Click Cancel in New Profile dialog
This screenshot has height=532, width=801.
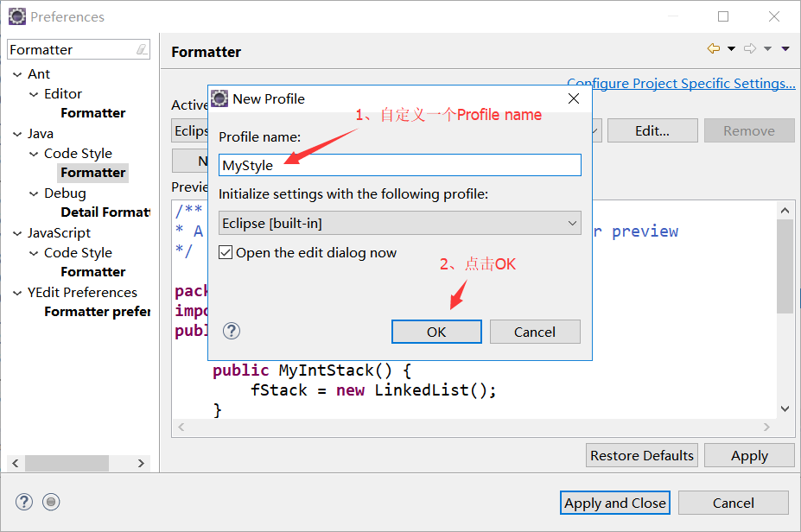tap(534, 332)
